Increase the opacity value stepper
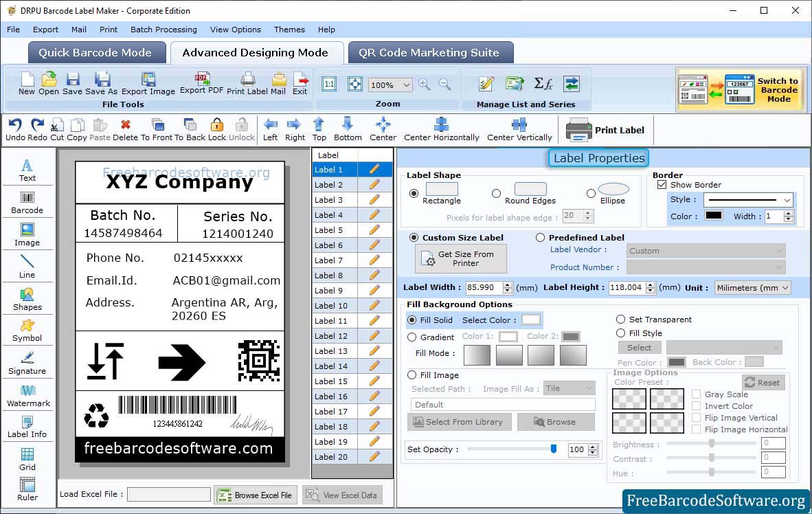The height and width of the screenshot is (514, 812). [593, 447]
